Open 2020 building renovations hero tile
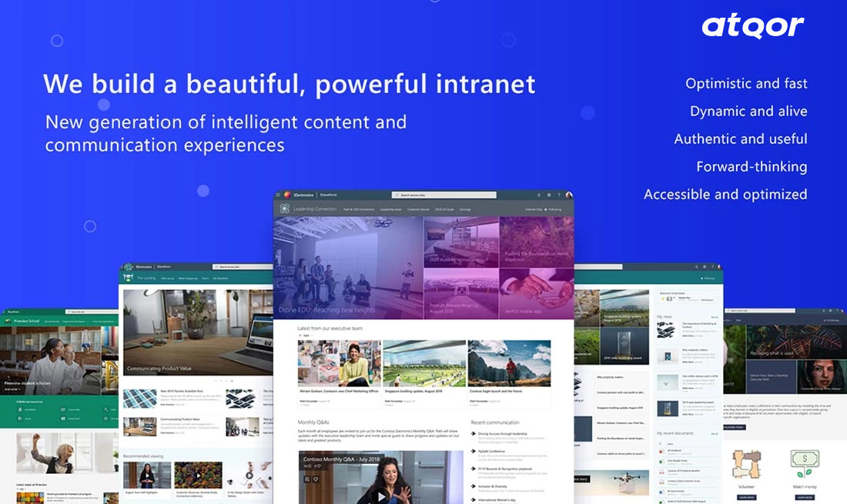 (x=461, y=242)
